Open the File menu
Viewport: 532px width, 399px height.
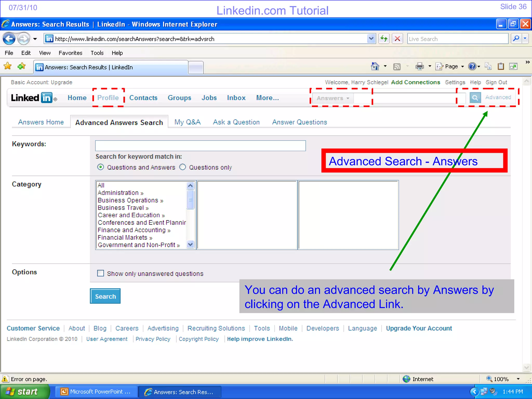9,53
